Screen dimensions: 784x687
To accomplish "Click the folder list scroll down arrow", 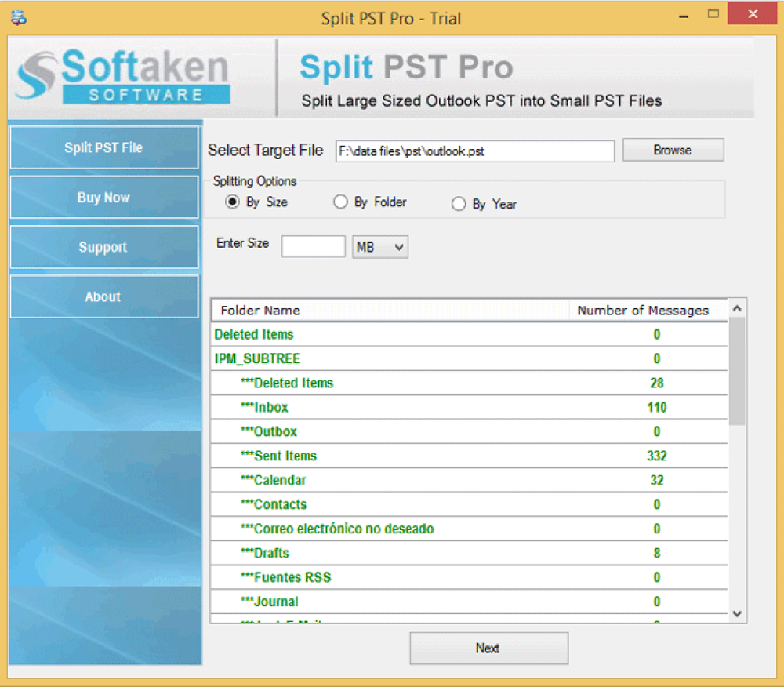I will pos(737,613).
